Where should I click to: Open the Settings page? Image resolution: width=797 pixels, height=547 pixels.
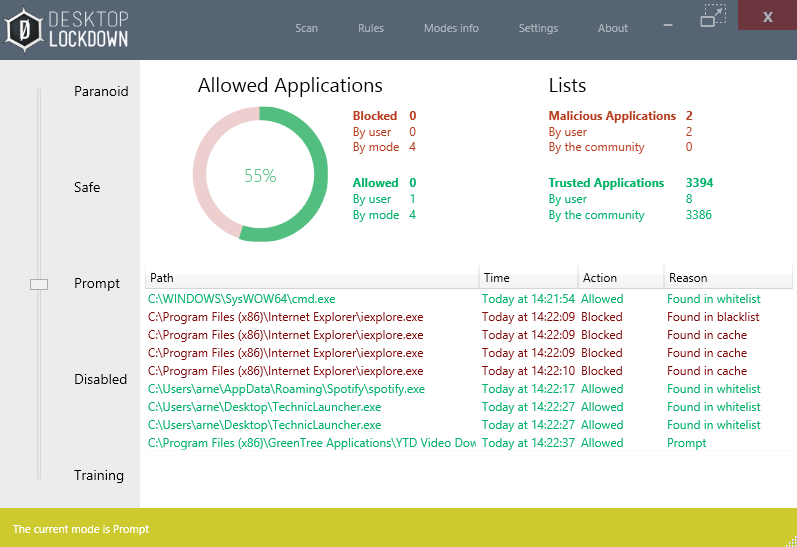(x=538, y=28)
